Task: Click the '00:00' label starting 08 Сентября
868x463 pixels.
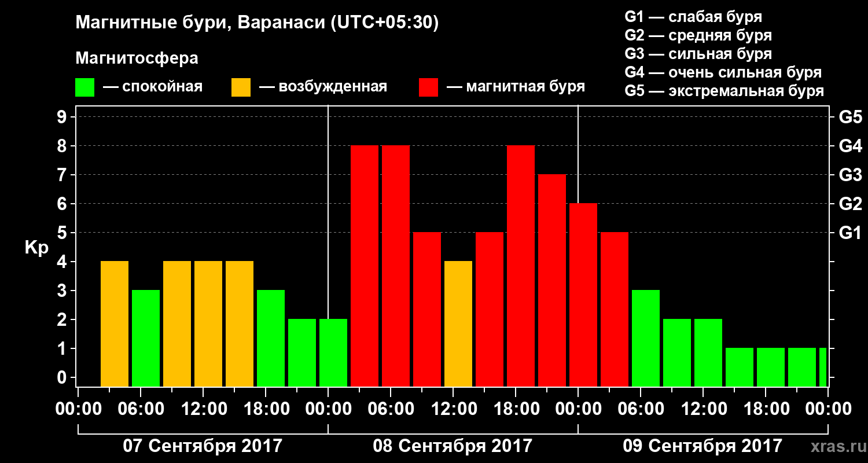Action: pos(328,409)
